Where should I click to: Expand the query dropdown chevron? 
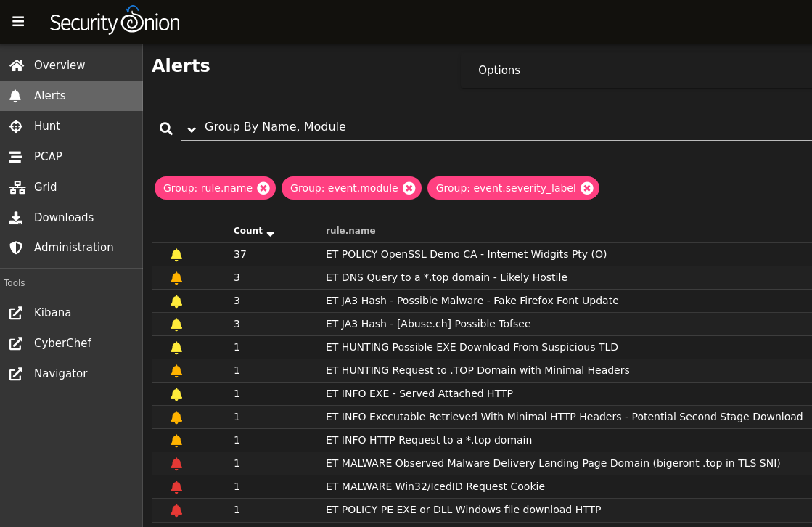point(192,129)
